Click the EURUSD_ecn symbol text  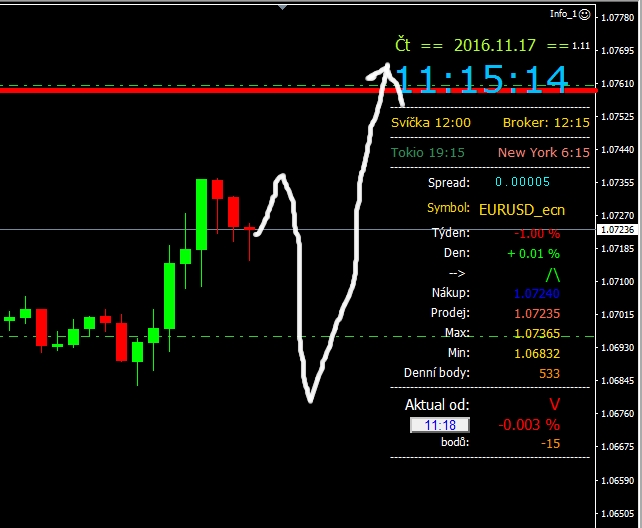point(522,210)
